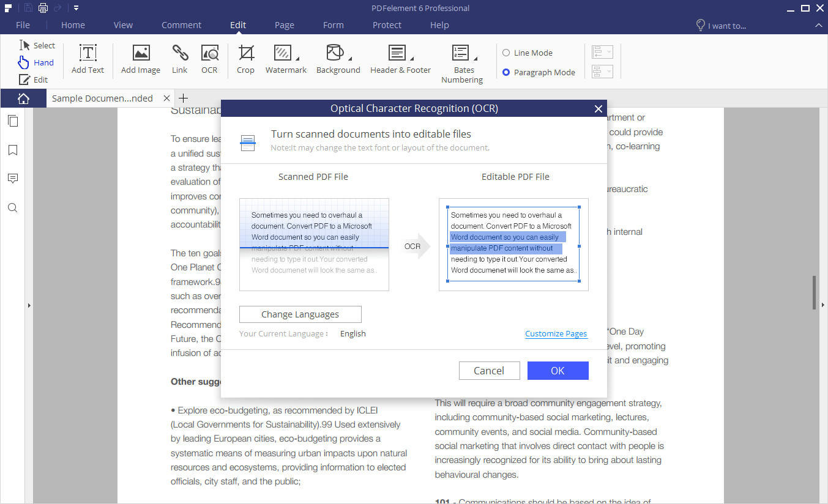Click the Watermark icon
The height and width of the screenshot is (504, 828).
coord(283,53)
